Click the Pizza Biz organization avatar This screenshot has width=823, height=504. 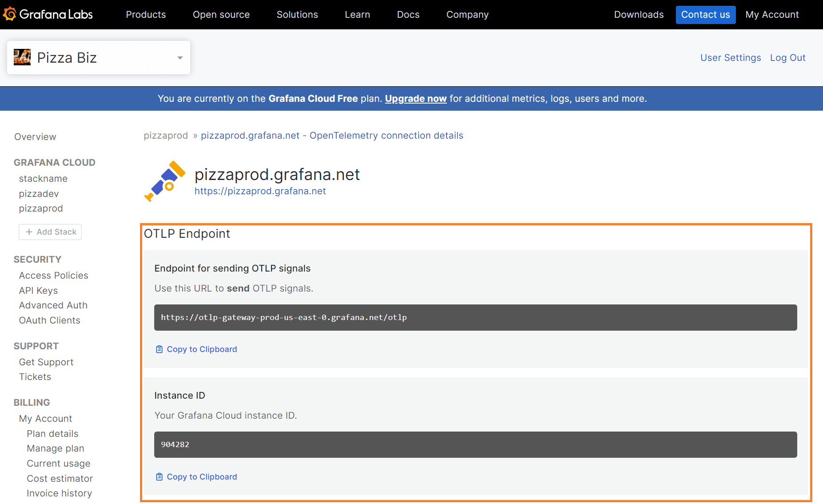point(22,57)
